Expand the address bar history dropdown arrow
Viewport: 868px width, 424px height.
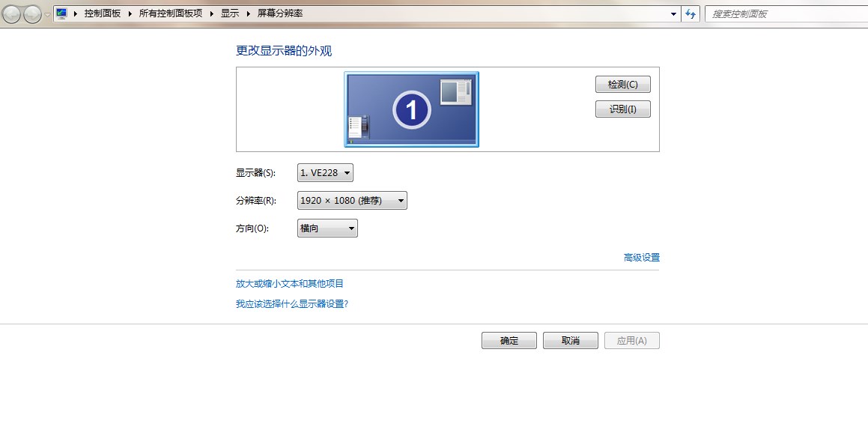coord(673,14)
